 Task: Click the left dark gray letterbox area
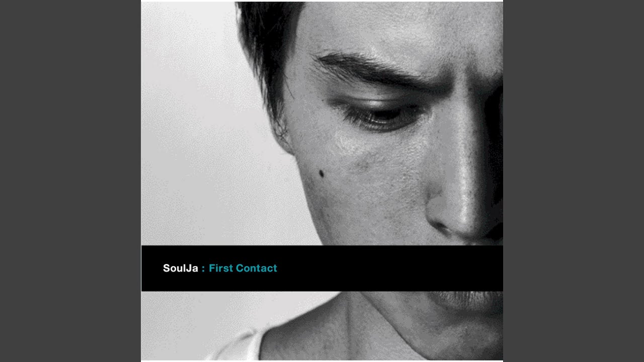(x=70, y=181)
